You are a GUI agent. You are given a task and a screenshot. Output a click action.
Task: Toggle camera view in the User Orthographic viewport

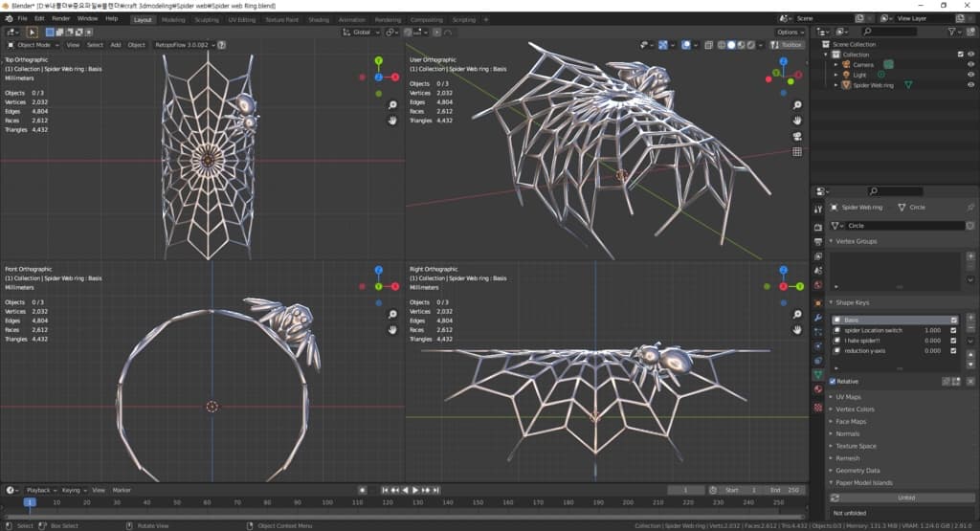coord(797,135)
